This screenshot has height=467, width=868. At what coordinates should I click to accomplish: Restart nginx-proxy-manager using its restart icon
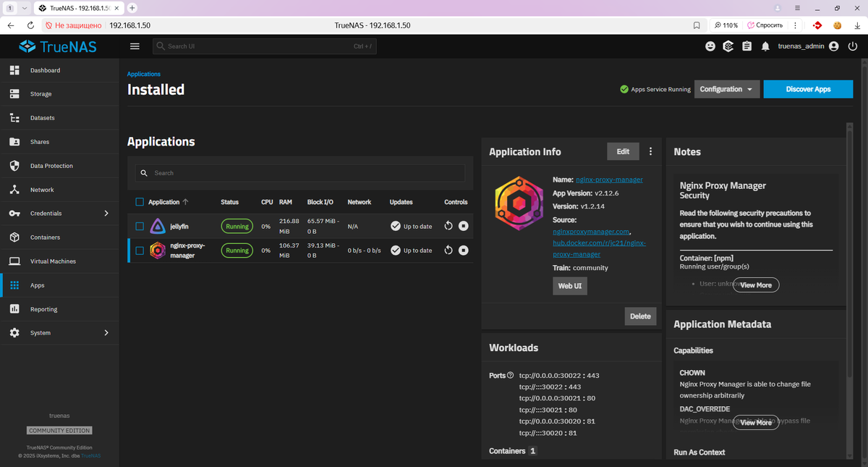click(448, 251)
